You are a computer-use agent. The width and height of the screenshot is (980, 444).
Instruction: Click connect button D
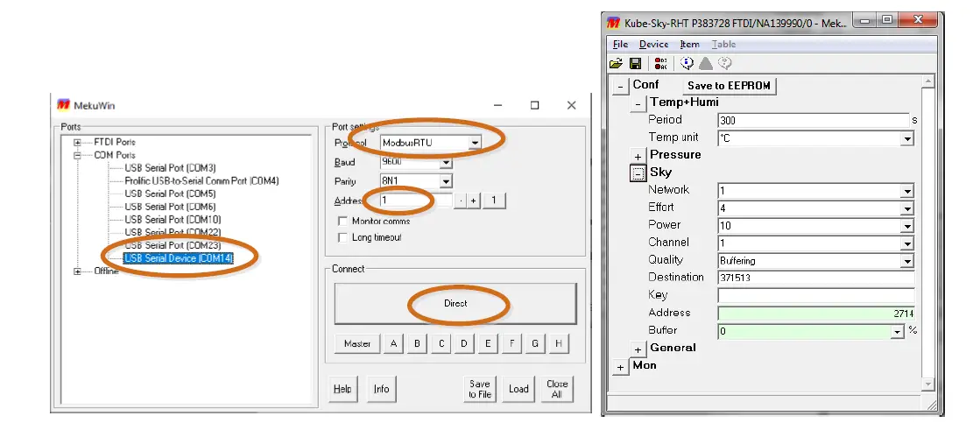pos(464,343)
